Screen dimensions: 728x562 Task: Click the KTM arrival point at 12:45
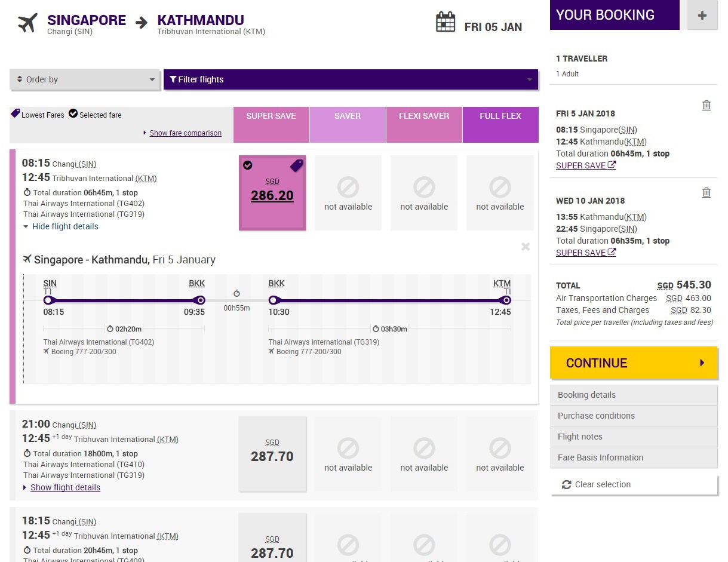coord(506,300)
